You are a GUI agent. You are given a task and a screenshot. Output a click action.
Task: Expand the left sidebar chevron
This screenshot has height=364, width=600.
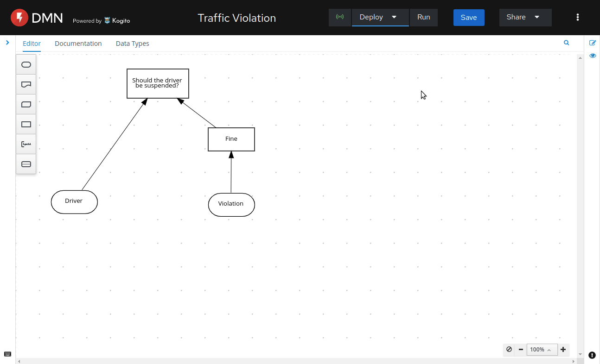[x=7, y=43]
